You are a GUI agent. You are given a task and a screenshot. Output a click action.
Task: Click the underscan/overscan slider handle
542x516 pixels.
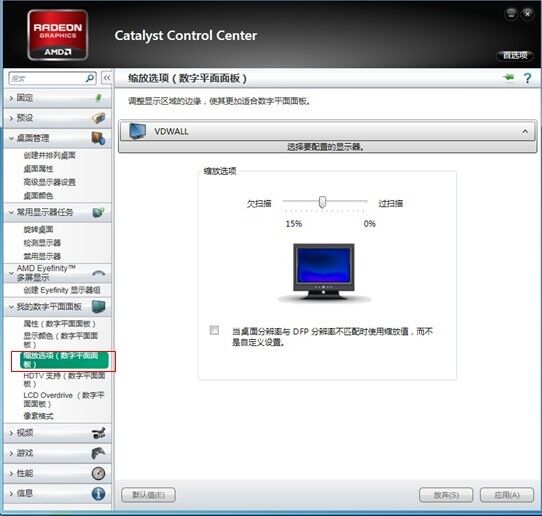pos(322,202)
